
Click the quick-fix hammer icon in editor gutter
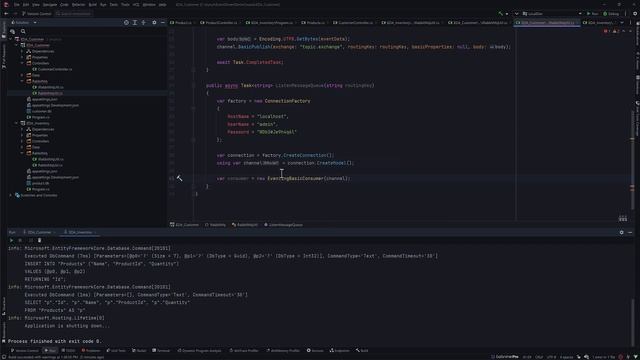pos(179,178)
